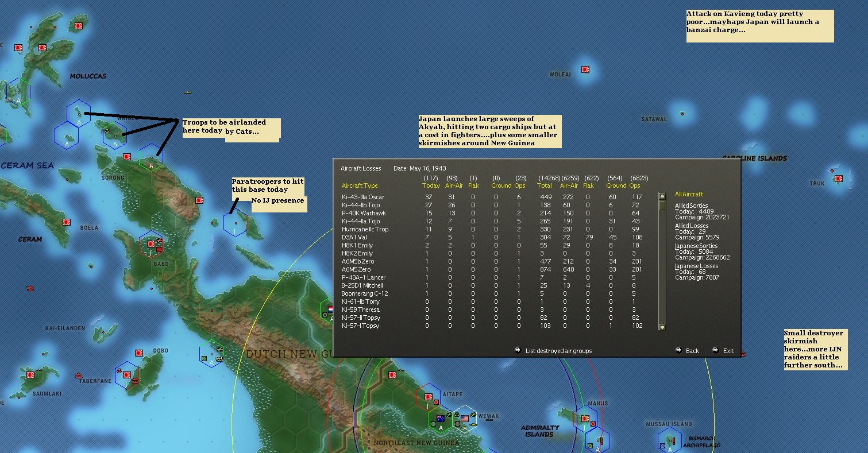Click the Ops header under (6823)
The width and height of the screenshot is (868, 453).
point(634,185)
